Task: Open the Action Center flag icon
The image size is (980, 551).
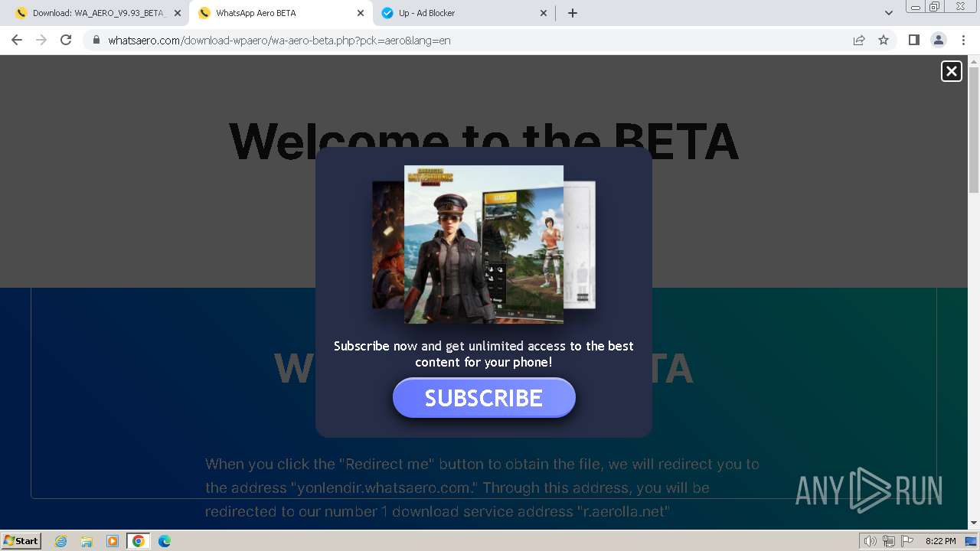Action: pos(907,541)
